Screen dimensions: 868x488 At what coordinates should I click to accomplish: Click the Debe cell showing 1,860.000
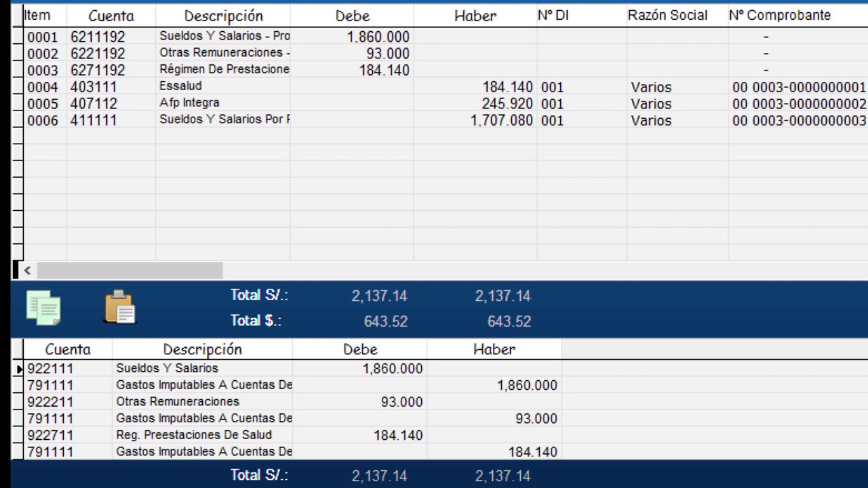point(380,37)
